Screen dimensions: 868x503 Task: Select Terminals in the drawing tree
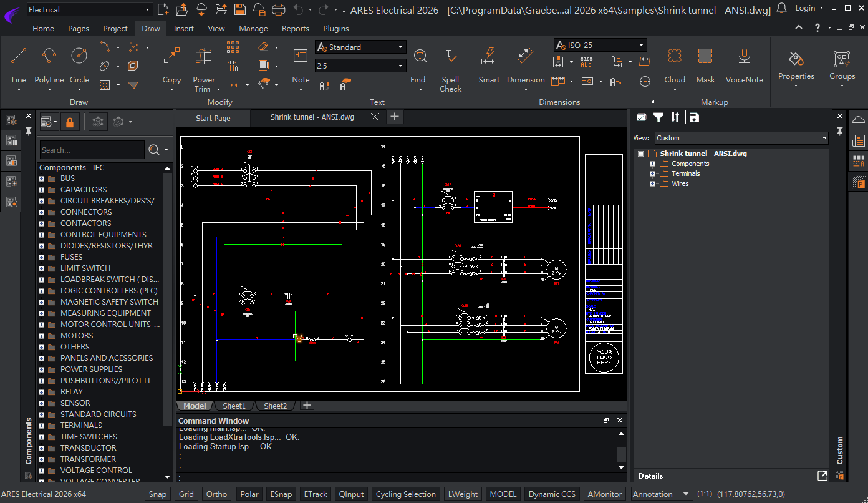(x=685, y=173)
